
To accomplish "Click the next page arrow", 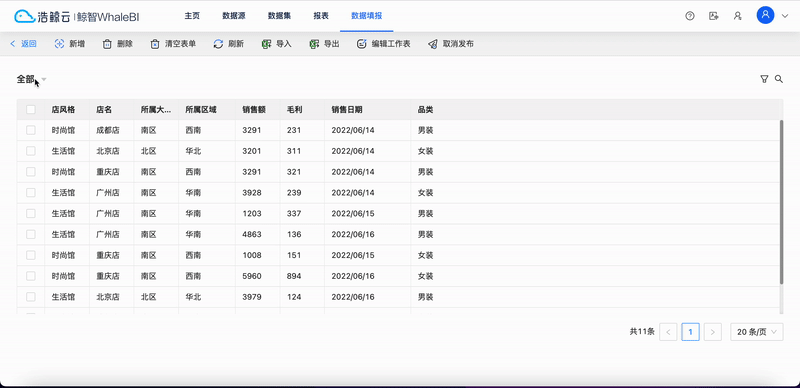I will pos(713,332).
